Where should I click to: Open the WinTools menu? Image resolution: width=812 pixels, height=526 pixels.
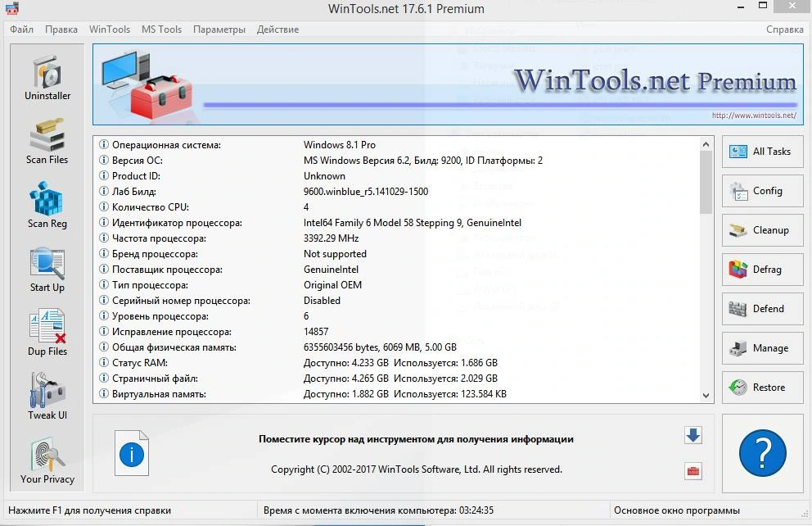[109, 29]
